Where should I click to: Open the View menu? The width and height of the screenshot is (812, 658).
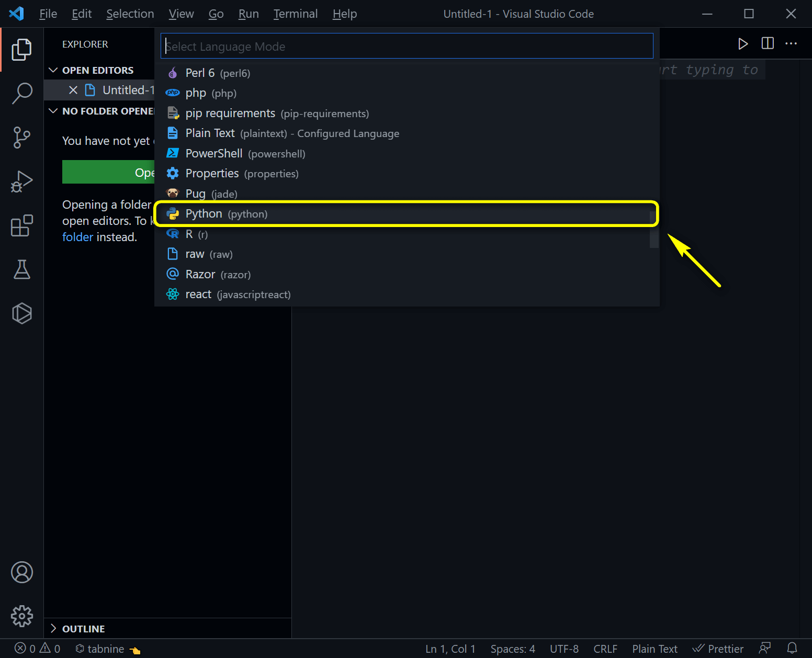coord(181,14)
